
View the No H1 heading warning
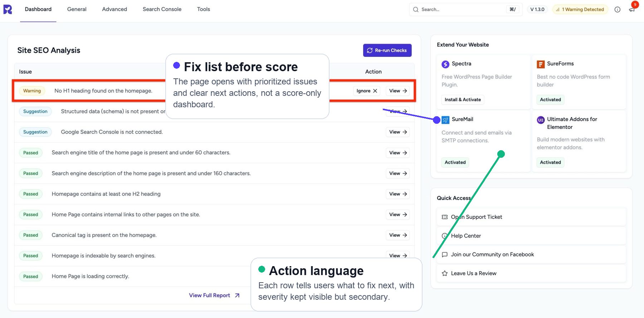398,91
